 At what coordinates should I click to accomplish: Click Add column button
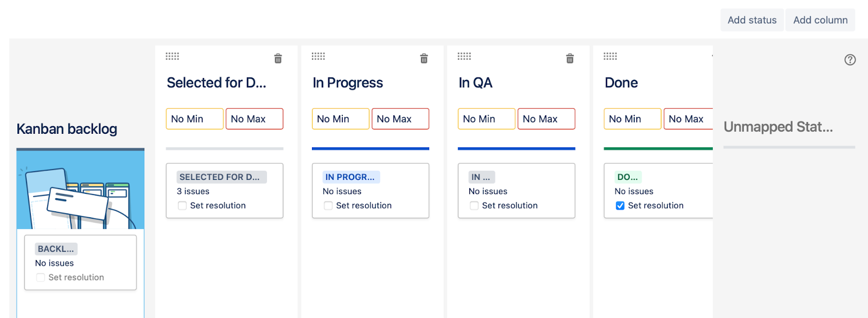pos(820,20)
